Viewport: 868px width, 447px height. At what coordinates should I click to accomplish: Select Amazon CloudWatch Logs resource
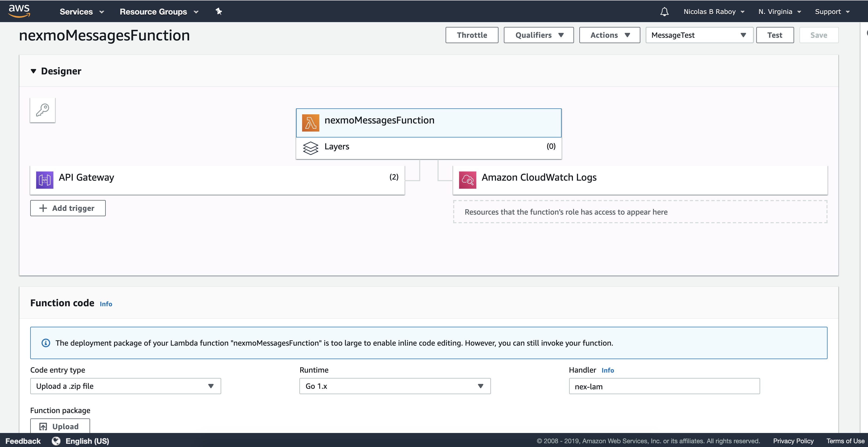tap(640, 180)
